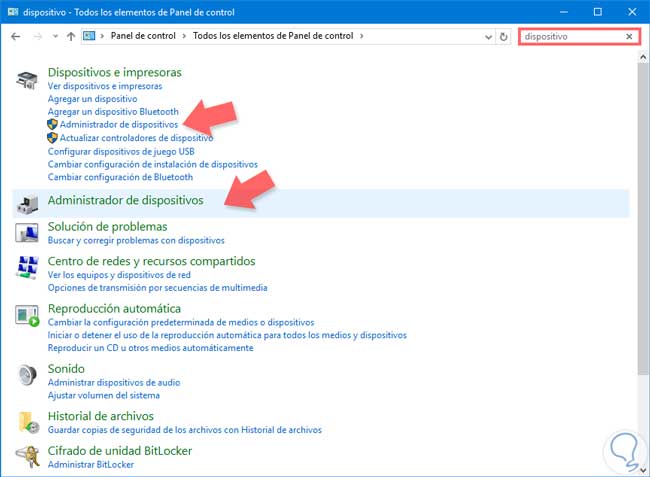Click the Cifrado de unidad BitLocker icon

click(27, 456)
